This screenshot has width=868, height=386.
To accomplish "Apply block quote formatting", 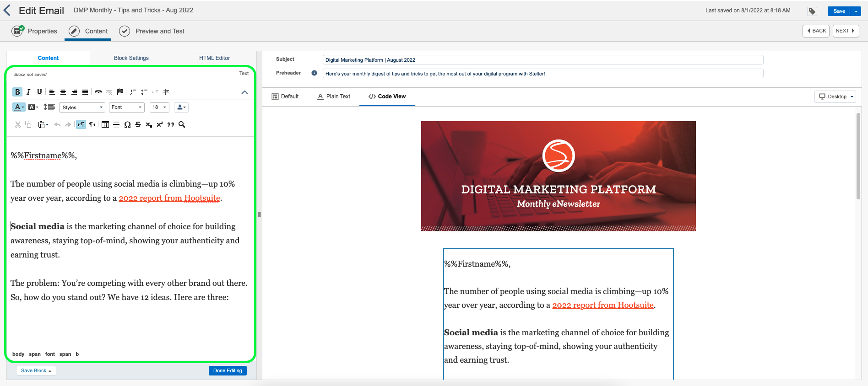I will click(171, 124).
